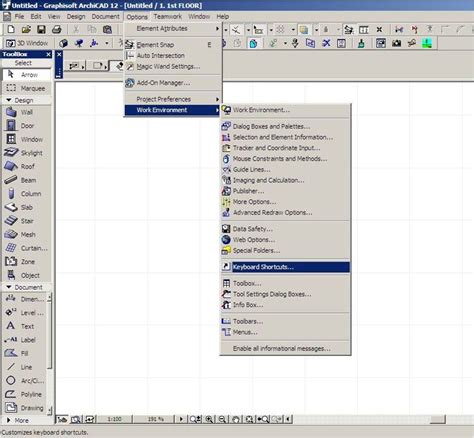Open the Teamwork menu
The height and width of the screenshot is (438, 474).
[168, 16]
